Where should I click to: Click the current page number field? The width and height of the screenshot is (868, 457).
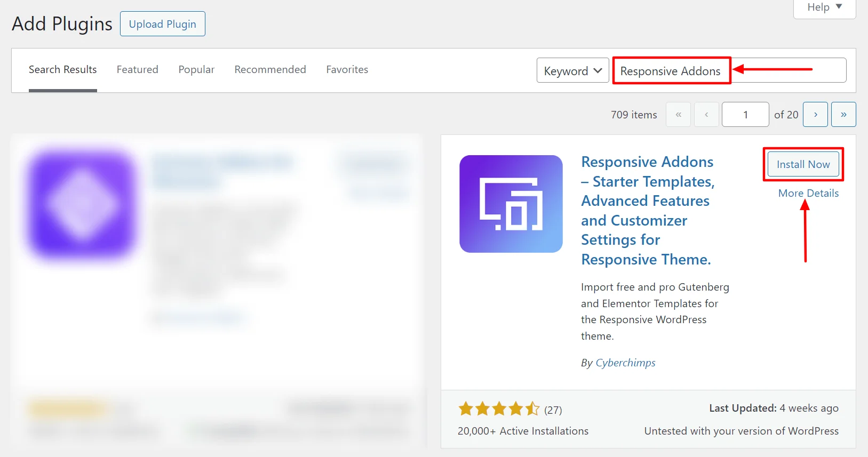745,115
